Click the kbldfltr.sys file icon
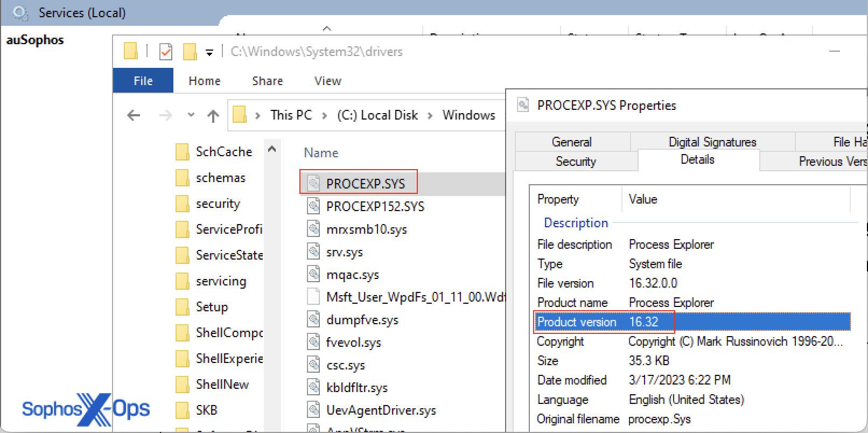868x433 pixels. coord(313,387)
